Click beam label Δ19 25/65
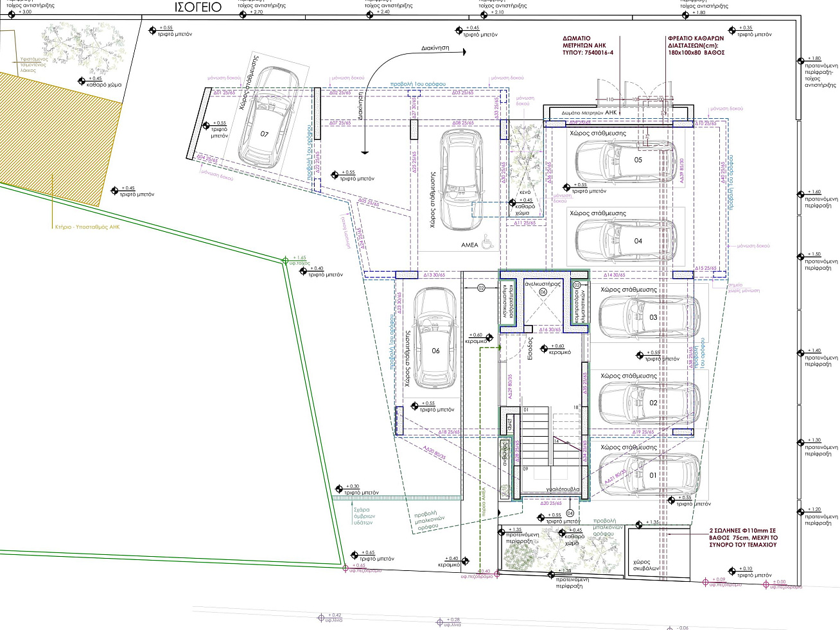 (642, 432)
